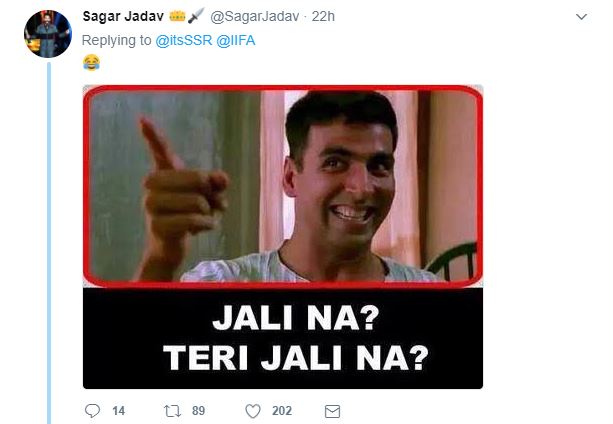The image size is (613, 424).
Task: Click the dagger emoji next to the name
Action: click(196, 16)
